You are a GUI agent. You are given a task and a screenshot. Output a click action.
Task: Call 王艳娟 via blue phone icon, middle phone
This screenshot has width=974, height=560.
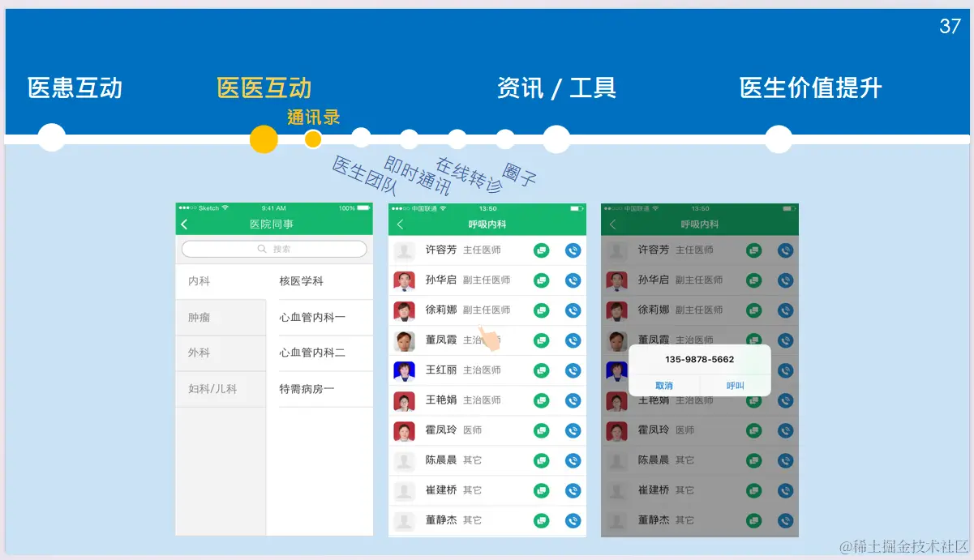(573, 400)
